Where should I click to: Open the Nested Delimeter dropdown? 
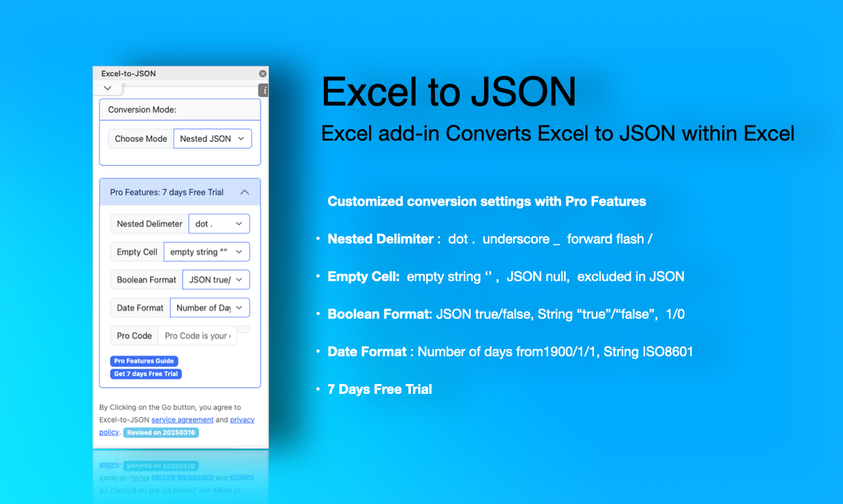(x=219, y=223)
